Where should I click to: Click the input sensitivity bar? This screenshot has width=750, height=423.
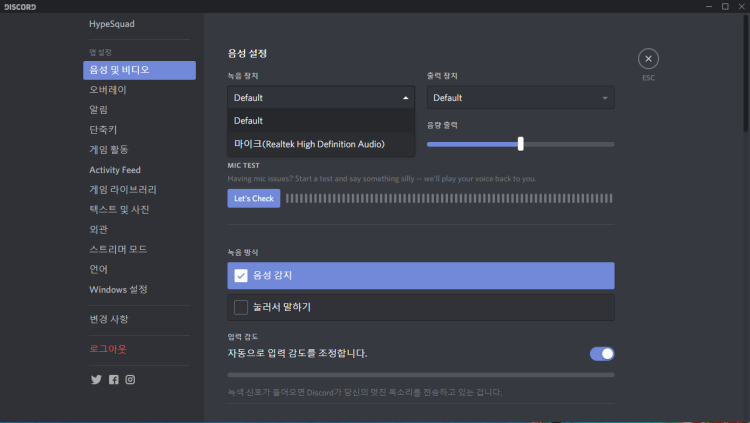coord(421,375)
